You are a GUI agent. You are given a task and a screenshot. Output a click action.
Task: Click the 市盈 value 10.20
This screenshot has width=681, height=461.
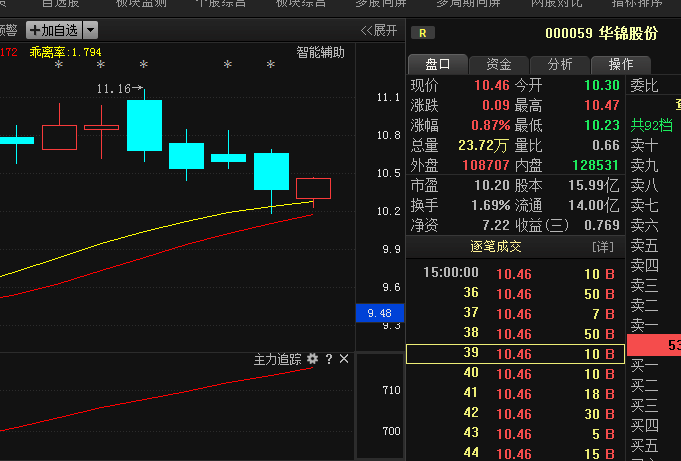coord(492,186)
